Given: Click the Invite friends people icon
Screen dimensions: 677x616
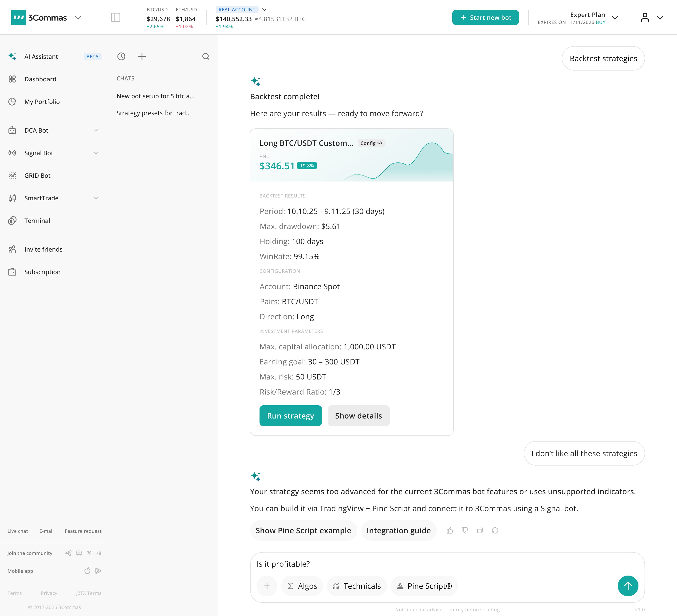Looking at the screenshot, I should click(x=12, y=249).
